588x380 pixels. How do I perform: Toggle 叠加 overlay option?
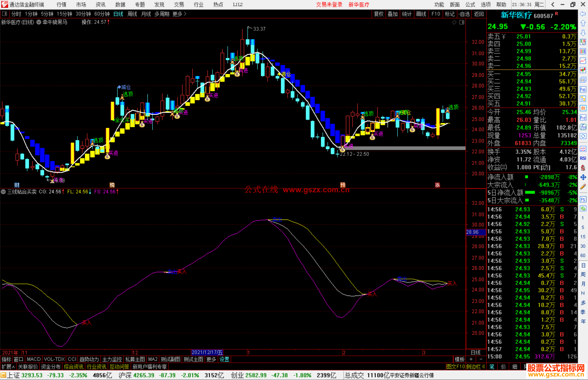click(x=393, y=14)
